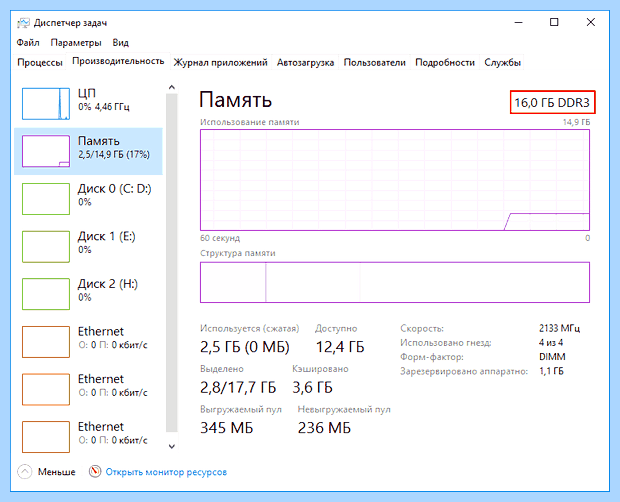Click the DIMM form factor value
Viewport: 620px width, 502px height.
point(552,357)
